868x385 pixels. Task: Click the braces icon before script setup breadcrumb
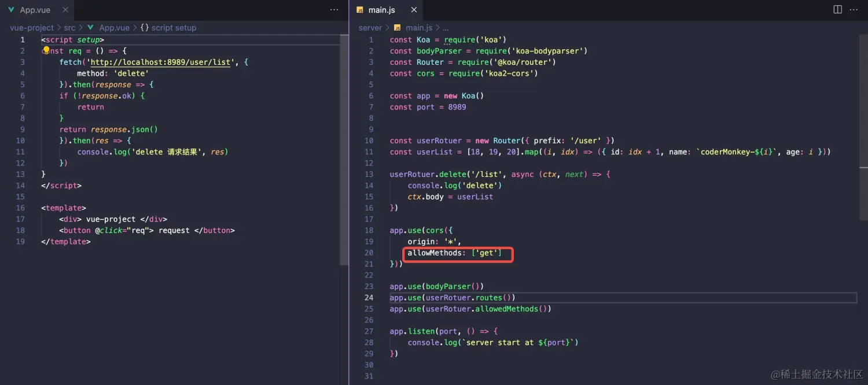tap(145, 28)
